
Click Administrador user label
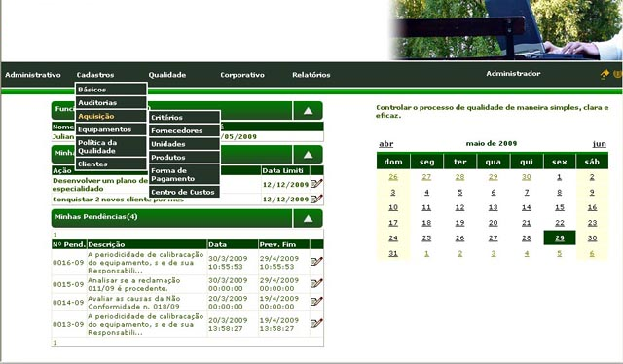pos(513,74)
